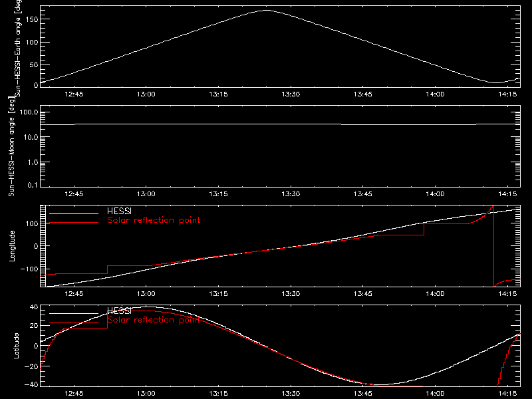The height and width of the screenshot is (399, 532).
Task: Click the 'Sun-HESSI-Earth angle [deg]' axis label
Action: point(18,48)
